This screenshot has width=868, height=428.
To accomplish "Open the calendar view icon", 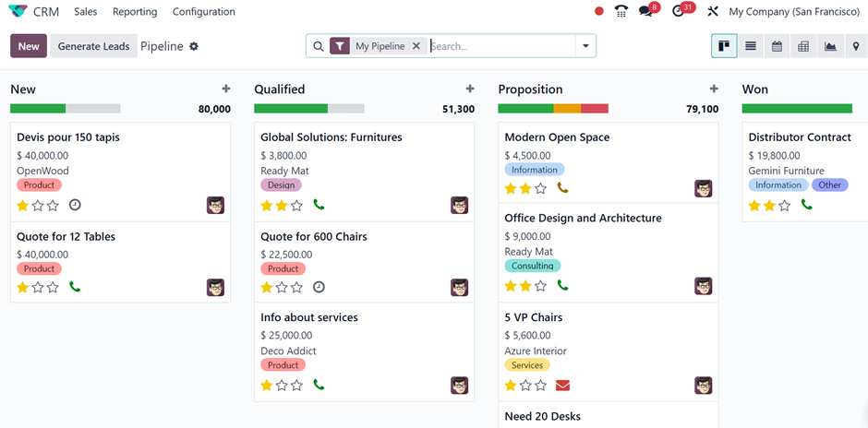I will click(x=778, y=46).
